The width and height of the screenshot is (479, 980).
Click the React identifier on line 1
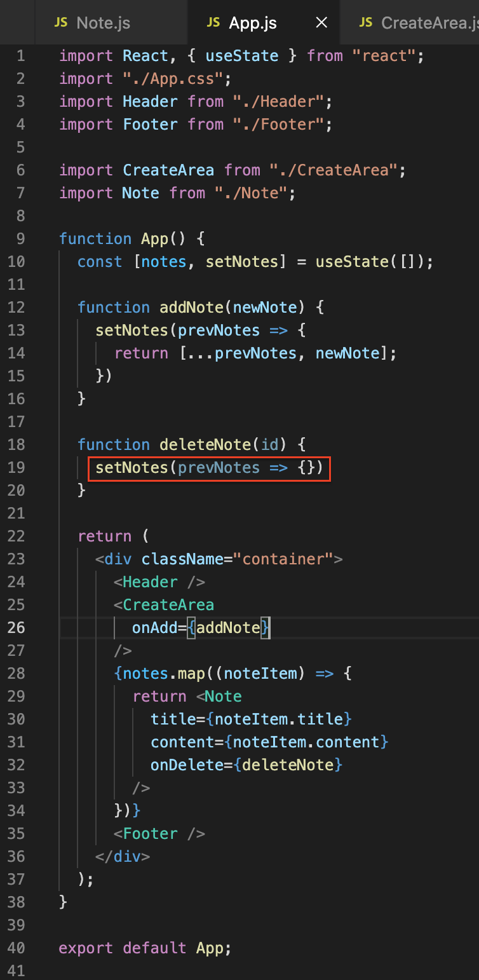click(x=145, y=55)
